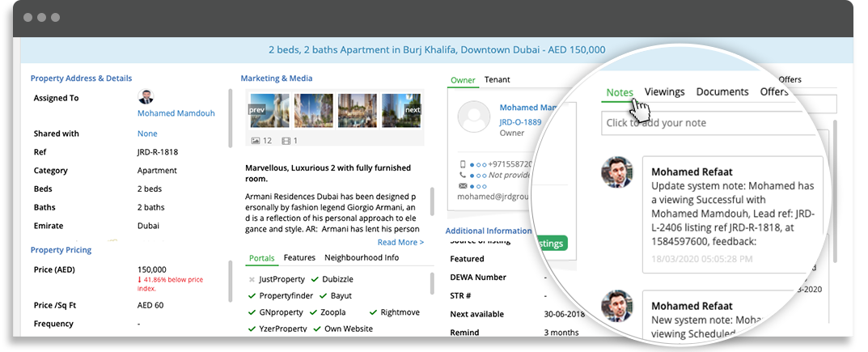Screen dimensions: 868x352
Task: Click the property description scrollbar
Action: click(432, 201)
